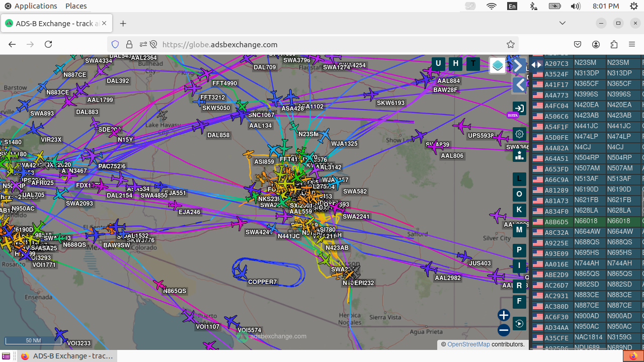The image size is (644, 362).
Task: Click hex code A653FD in the table
Action: point(556,169)
